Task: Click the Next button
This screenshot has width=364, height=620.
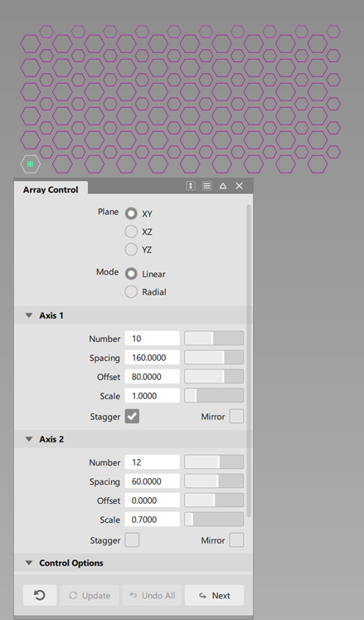Action: pyautogui.click(x=214, y=595)
